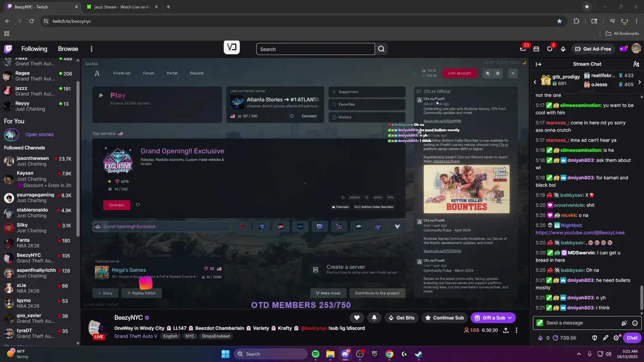Click the DropsEnabled stream tag

click(216, 336)
